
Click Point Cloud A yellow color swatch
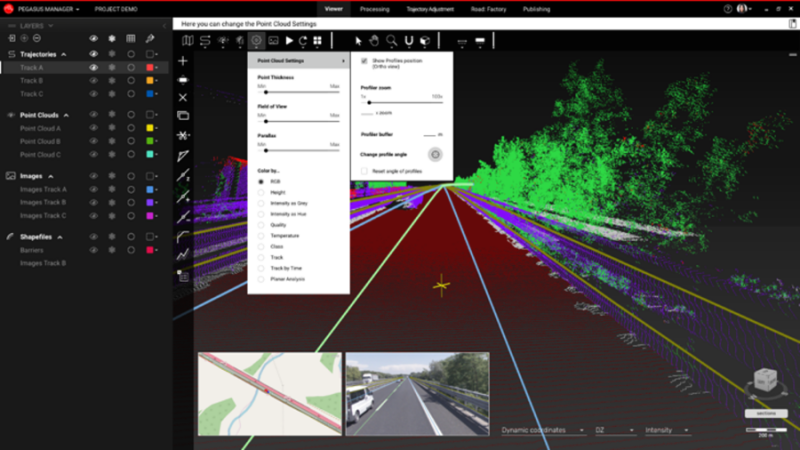coord(149,128)
